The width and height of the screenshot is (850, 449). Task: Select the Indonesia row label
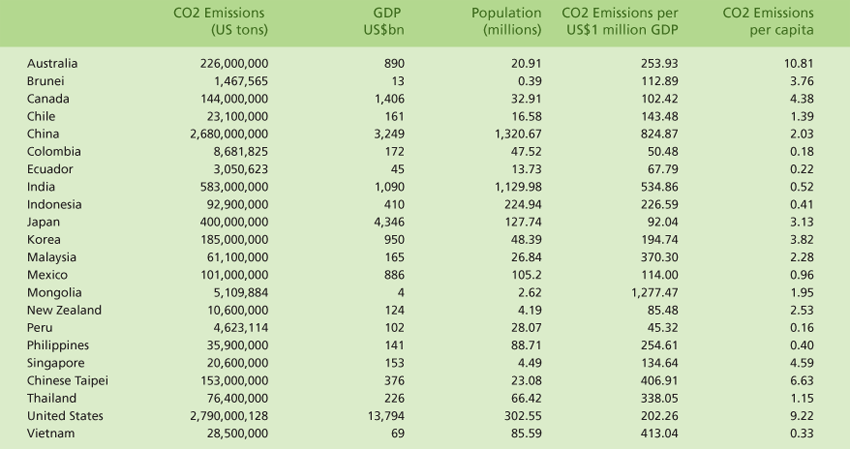[x=54, y=204]
